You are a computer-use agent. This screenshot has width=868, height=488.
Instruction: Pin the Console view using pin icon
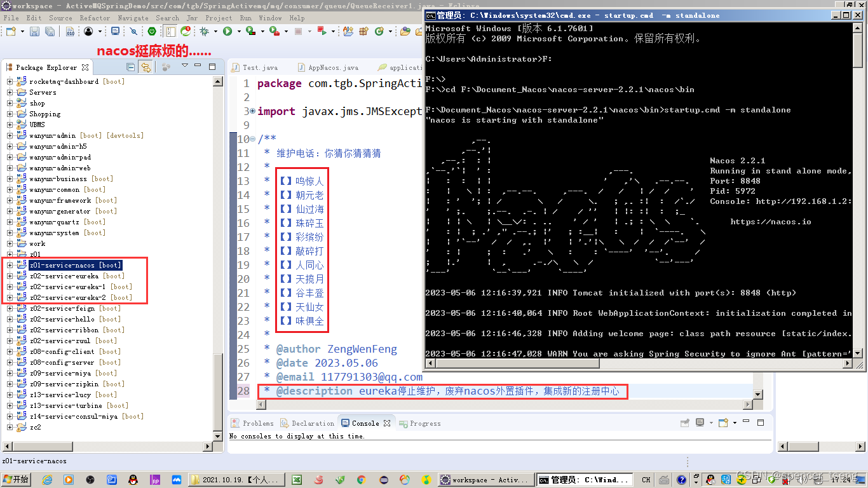(685, 422)
